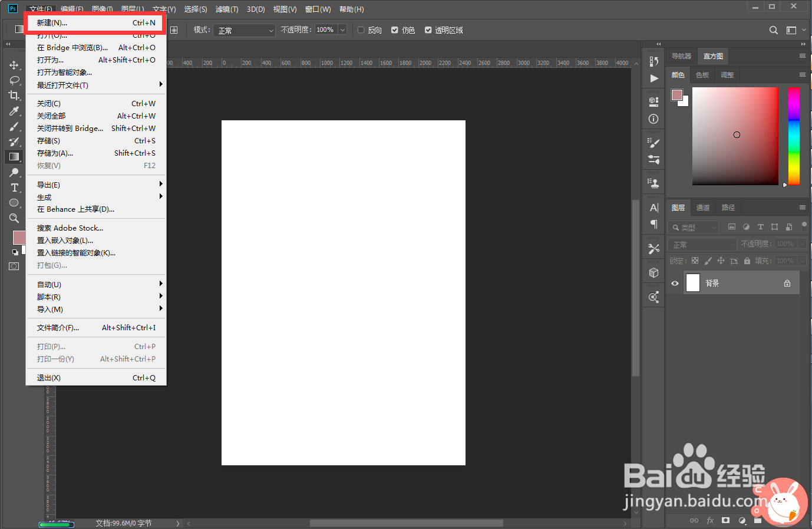Switch to the 路径 tab

(x=728, y=208)
